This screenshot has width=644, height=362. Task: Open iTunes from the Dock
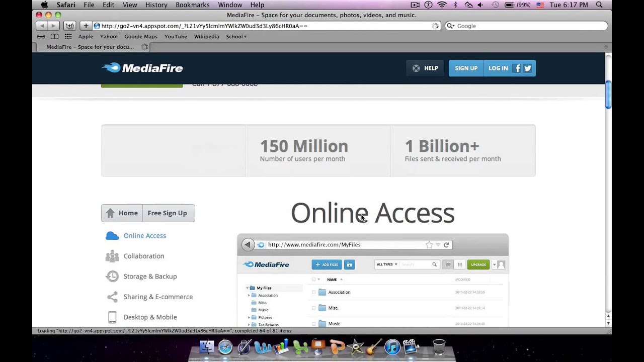click(392, 347)
